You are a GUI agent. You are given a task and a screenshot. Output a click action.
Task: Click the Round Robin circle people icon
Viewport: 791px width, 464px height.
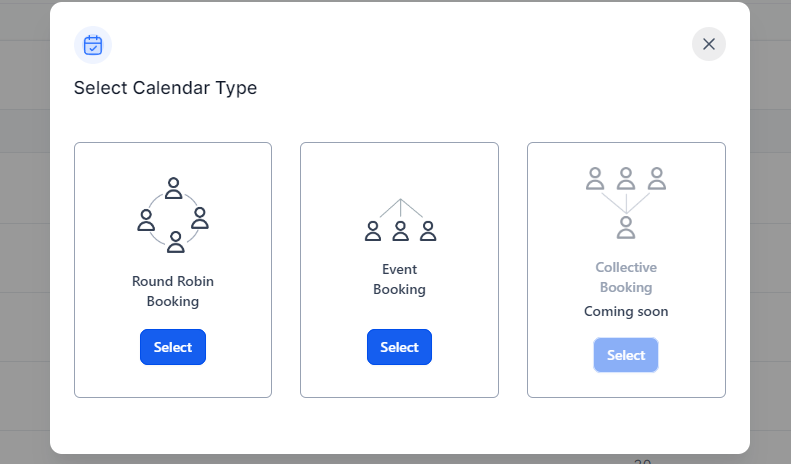pos(173,215)
